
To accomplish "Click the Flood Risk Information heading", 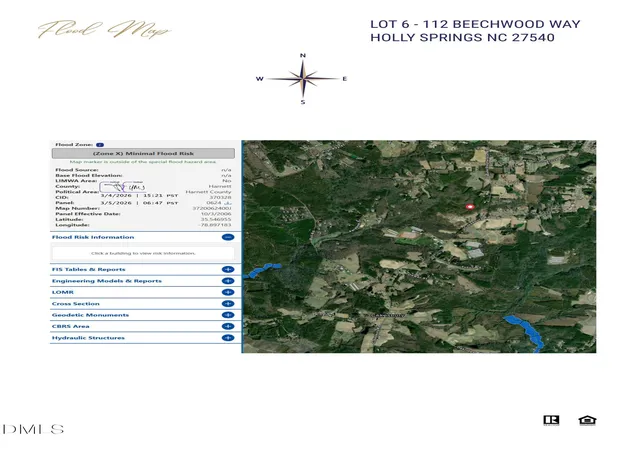I will click(93, 237).
